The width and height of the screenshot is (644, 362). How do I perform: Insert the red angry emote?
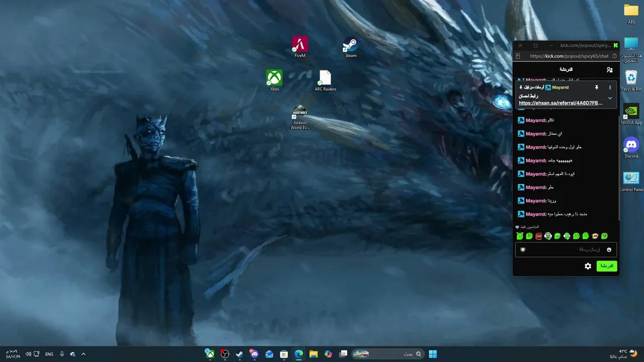pos(538,236)
